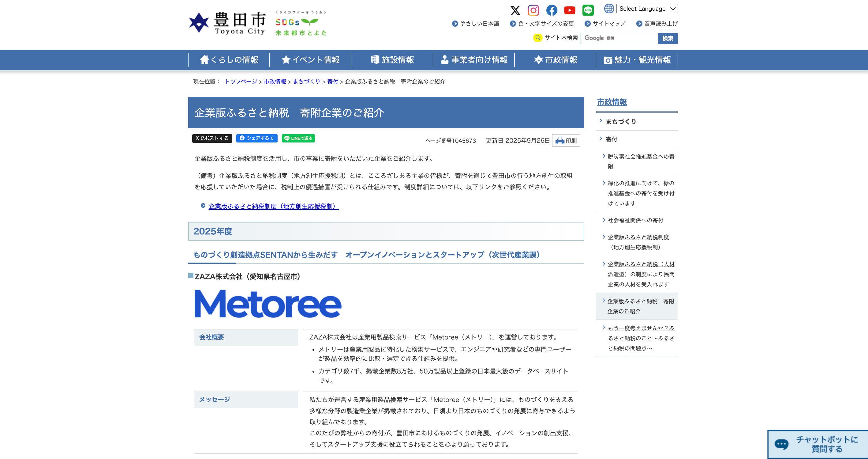Open 企業版ふるさと納税制度 link in article
868x459 pixels.
(x=273, y=207)
